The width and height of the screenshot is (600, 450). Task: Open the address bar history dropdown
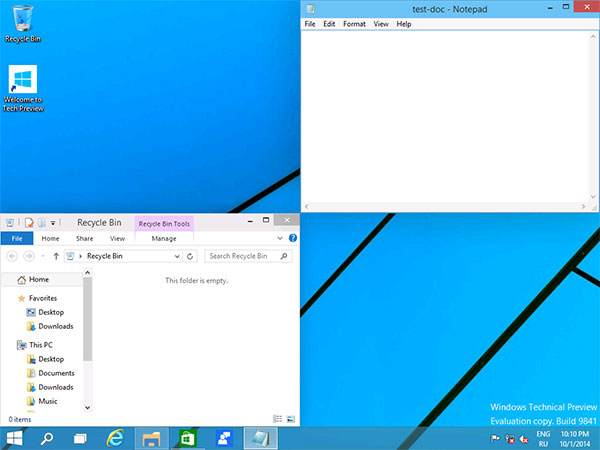(x=177, y=256)
